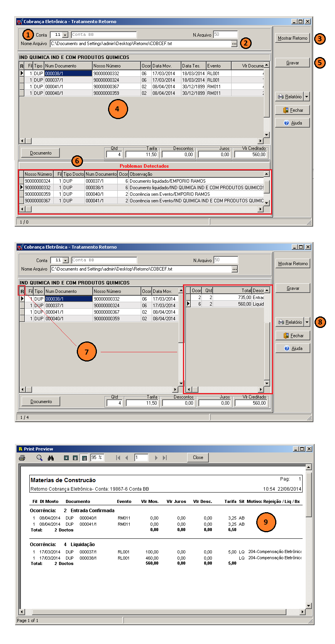Viewport: 335px width, 644px height.
Task: Go to the first page in Print Preview
Action: pos(118,457)
